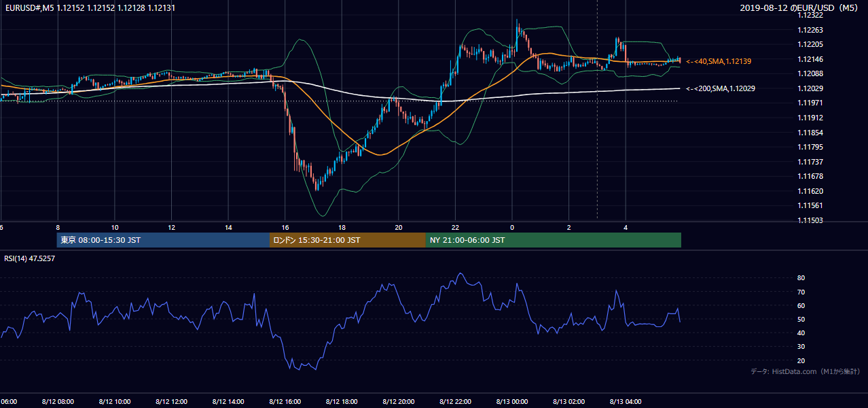Click the NY 21:00-06:00 JST session bar
868x408 pixels.
554,240
